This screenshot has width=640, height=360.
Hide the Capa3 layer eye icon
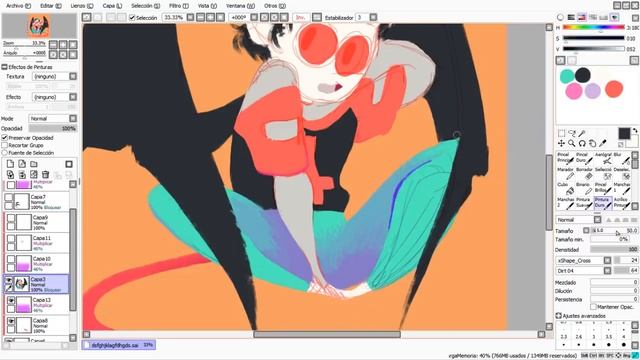(9, 280)
